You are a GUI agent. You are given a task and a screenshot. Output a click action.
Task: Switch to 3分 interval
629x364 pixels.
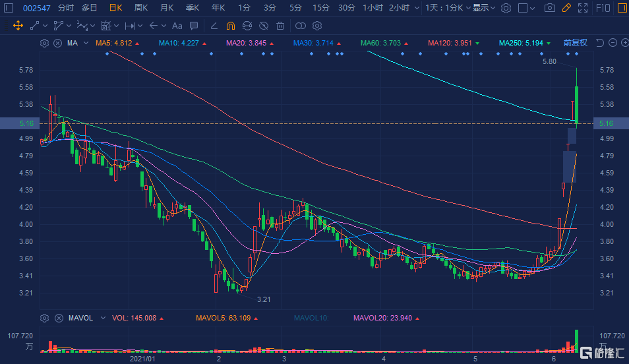[270, 8]
